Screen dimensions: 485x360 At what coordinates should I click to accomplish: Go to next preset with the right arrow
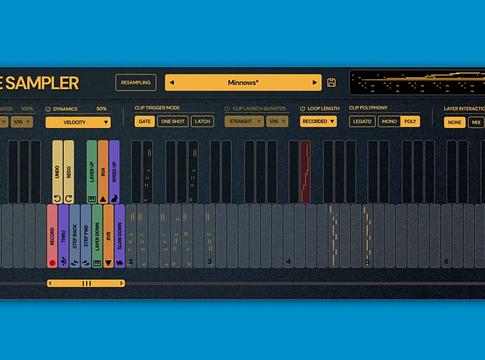[x=314, y=82]
